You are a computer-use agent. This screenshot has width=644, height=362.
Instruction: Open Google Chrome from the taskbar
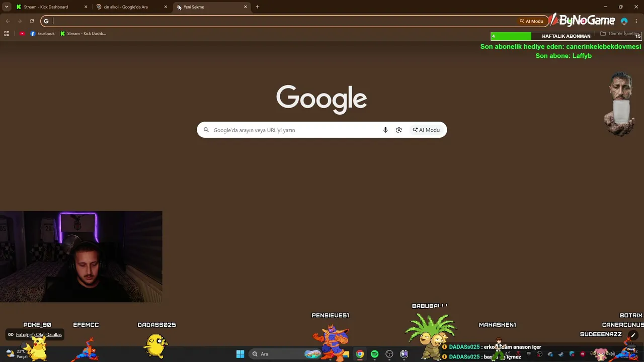pyautogui.click(x=360, y=354)
